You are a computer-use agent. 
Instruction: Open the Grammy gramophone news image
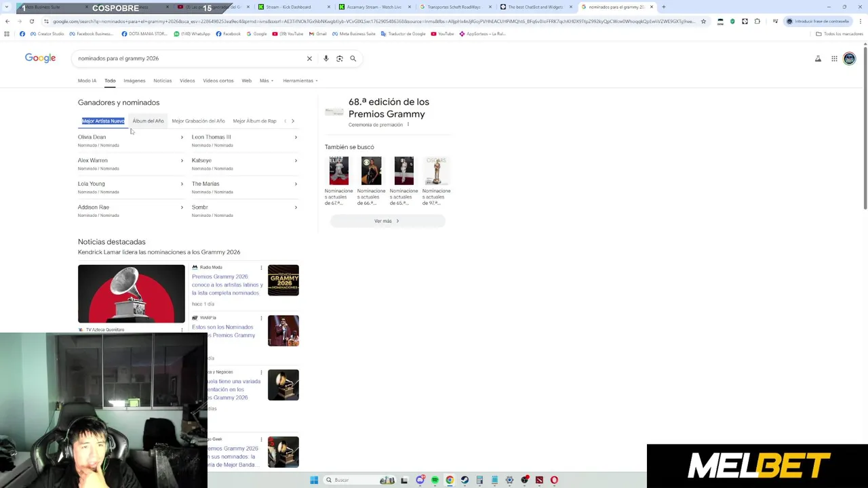point(131,293)
